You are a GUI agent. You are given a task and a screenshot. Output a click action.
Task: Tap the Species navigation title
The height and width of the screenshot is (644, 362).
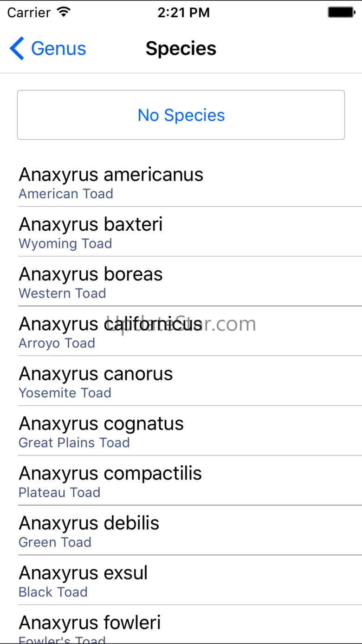[x=181, y=48]
